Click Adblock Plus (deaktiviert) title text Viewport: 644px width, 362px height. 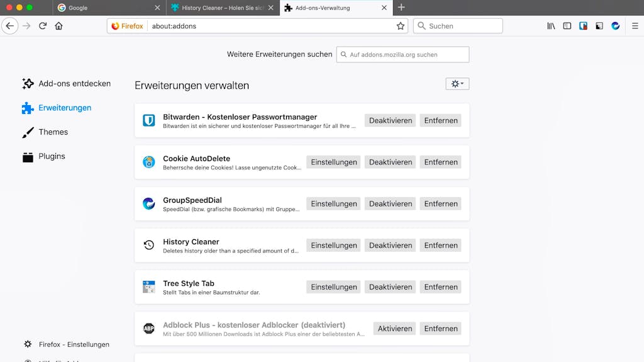coord(254,325)
